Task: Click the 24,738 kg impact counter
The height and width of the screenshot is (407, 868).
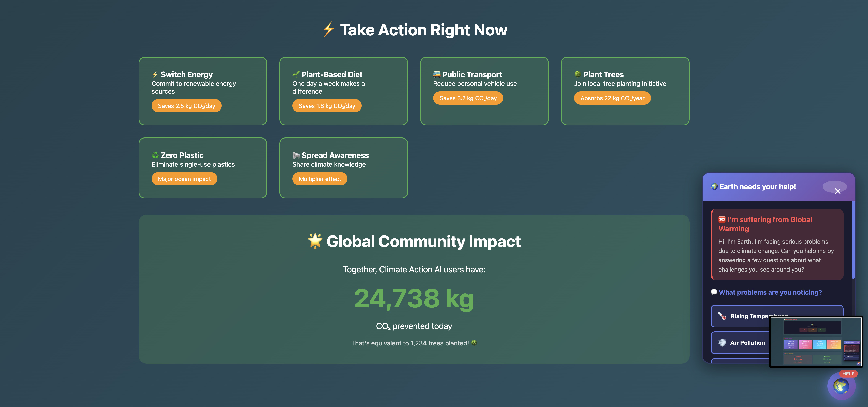Action: click(414, 298)
